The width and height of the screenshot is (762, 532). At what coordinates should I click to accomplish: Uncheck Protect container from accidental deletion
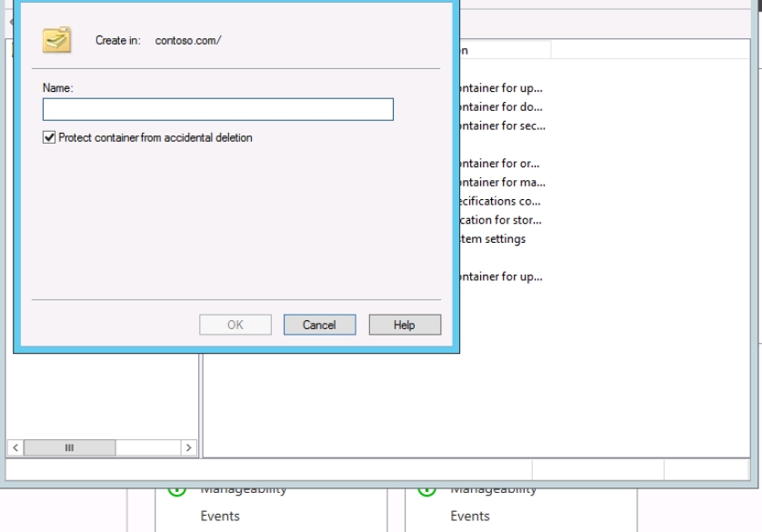[49, 138]
